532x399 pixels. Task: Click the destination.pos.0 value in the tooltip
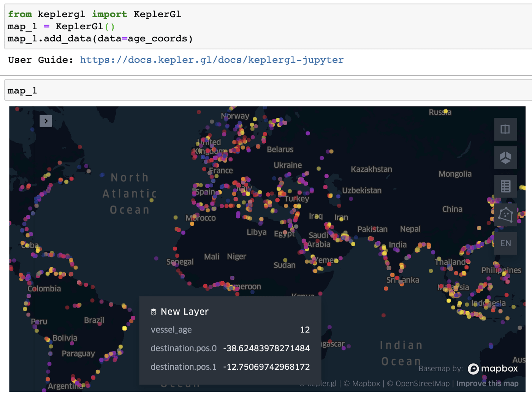coord(266,348)
